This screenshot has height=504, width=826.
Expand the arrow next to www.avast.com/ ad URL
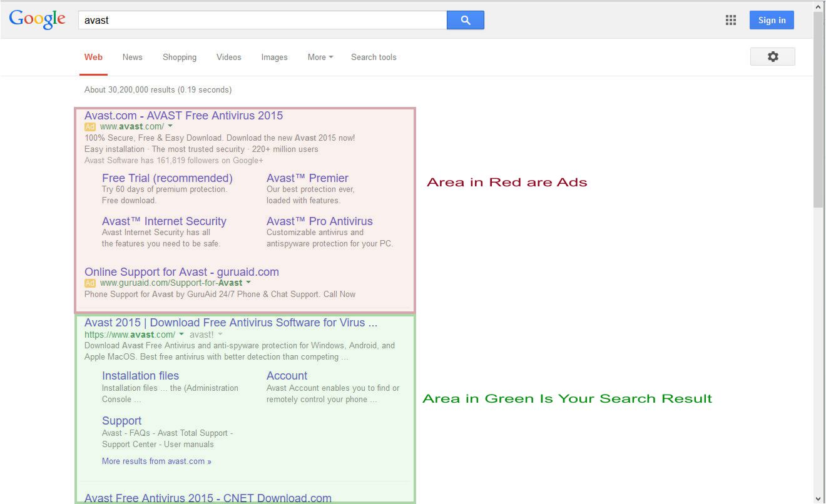click(170, 126)
